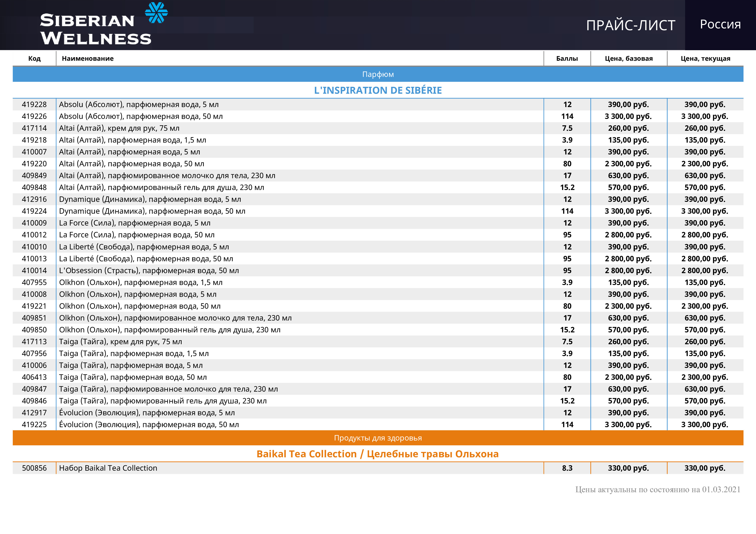Click the Код column header
This screenshot has width=756, height=534.
click(34, 59)
